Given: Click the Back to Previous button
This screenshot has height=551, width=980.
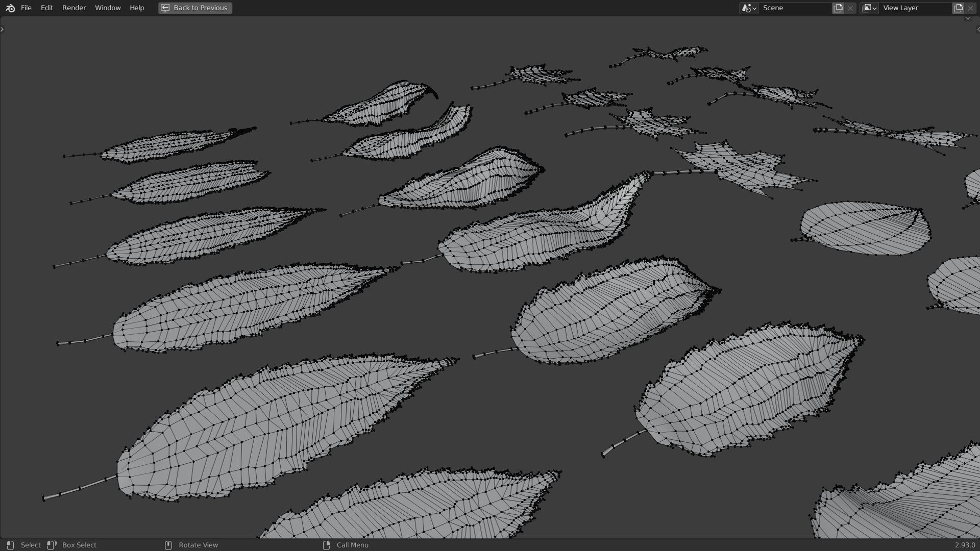Looking at the screenshot, I should click(x=195, y=8).
